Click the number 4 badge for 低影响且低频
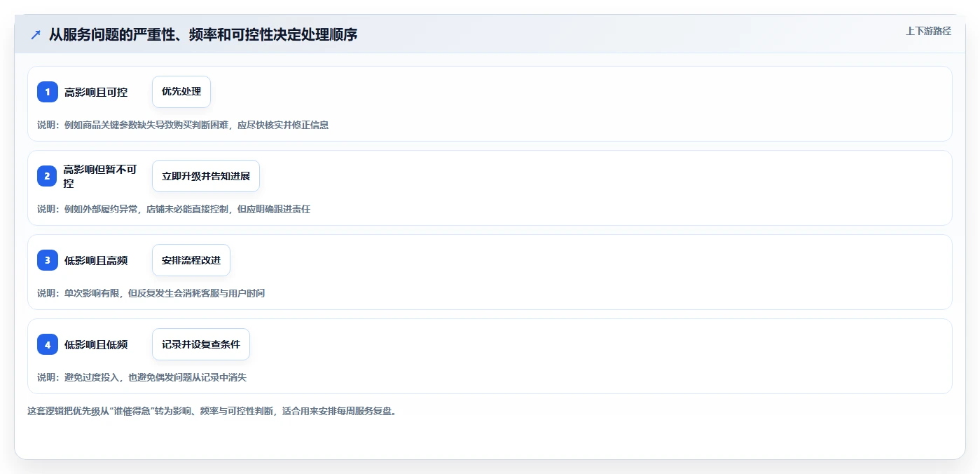 click(x=48, y=344)
